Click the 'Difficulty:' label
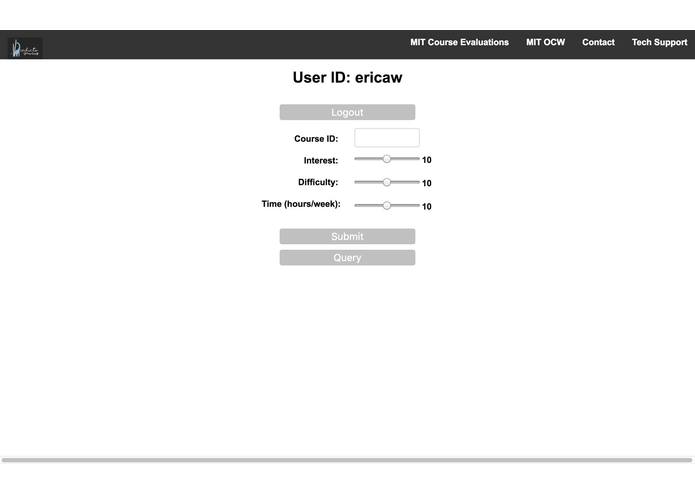 (x=318, y=182)
